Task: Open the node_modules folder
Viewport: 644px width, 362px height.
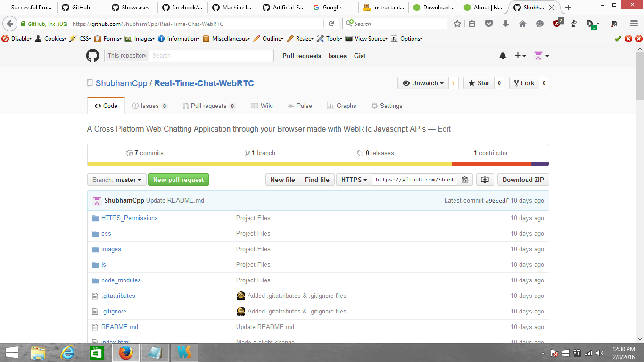Action: [x=121, y=280]
